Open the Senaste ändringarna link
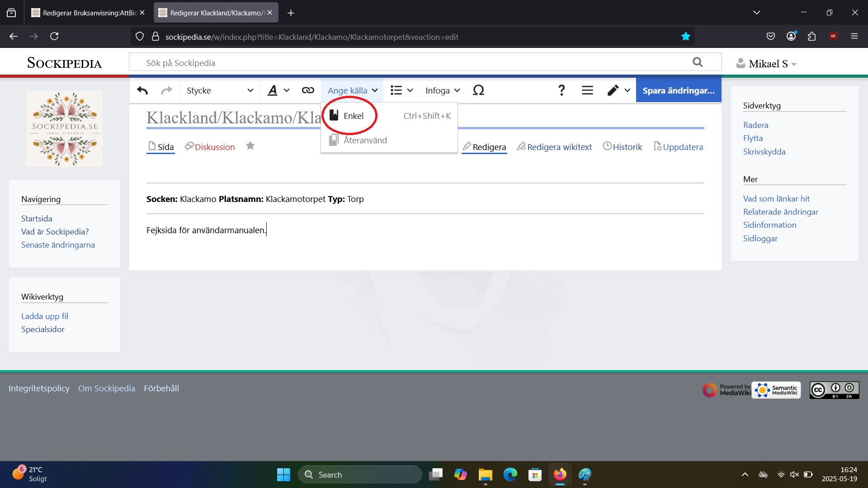868x488 pixels. coord(58,245)
